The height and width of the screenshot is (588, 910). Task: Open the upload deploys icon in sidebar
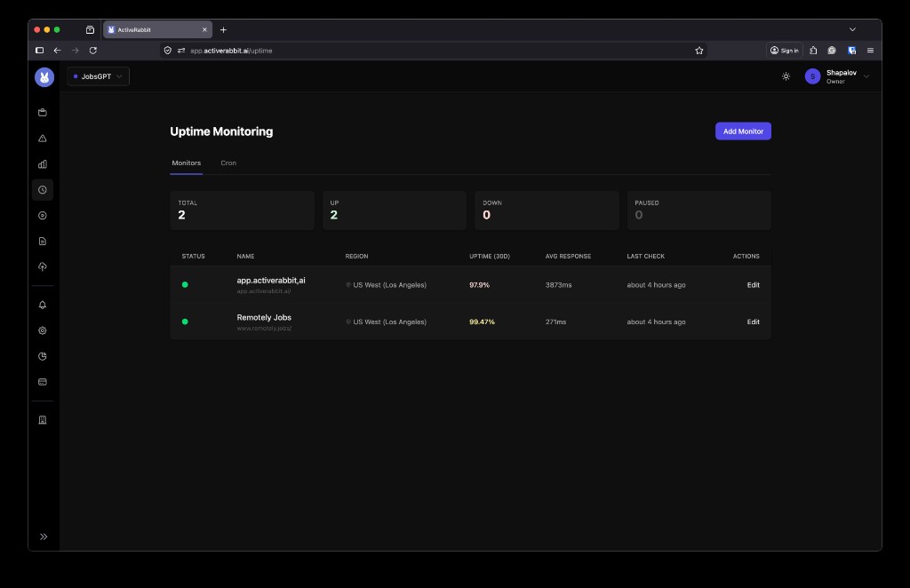(x=43, y=266)
